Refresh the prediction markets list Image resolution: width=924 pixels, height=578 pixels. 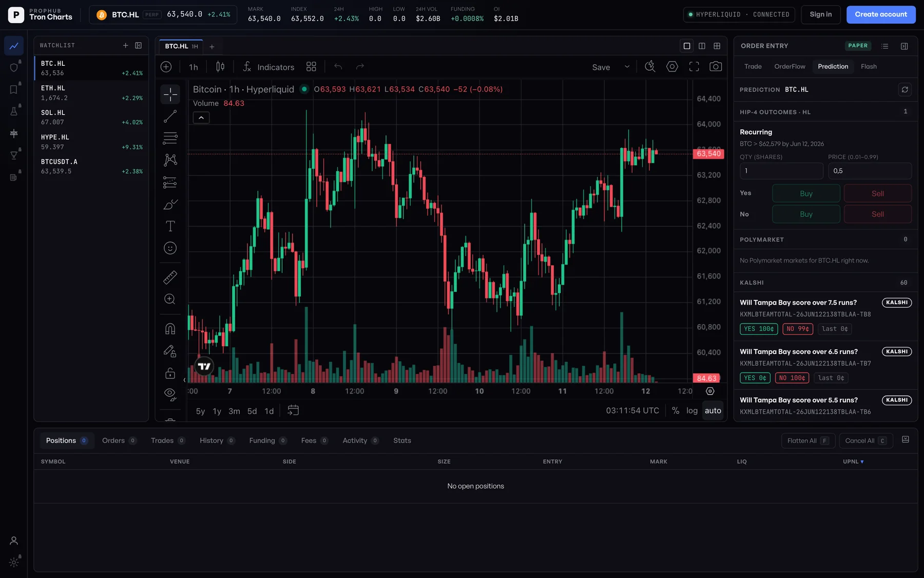(x=904, y=89)
